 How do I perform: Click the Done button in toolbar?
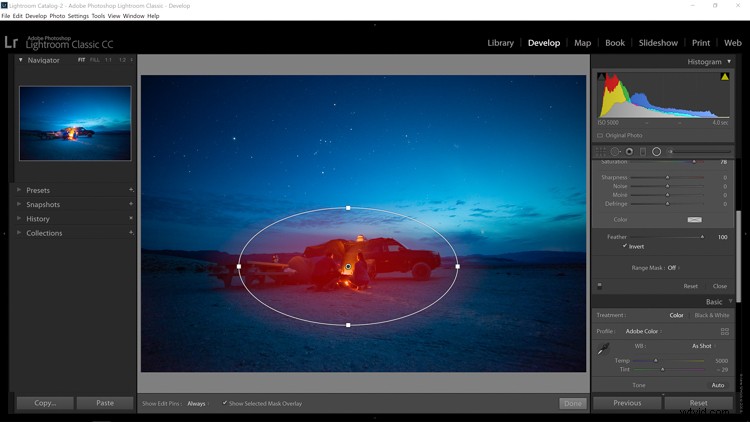(x=573, y=403)
